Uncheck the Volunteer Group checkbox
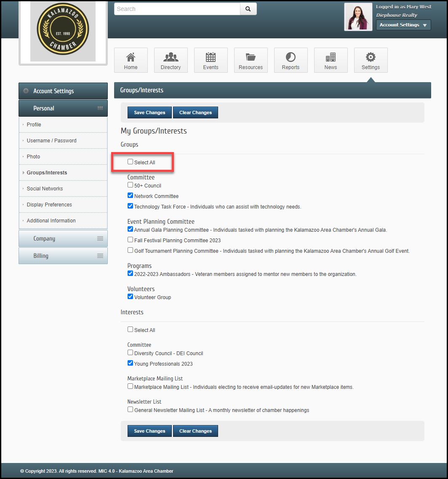 pos(130,297)
